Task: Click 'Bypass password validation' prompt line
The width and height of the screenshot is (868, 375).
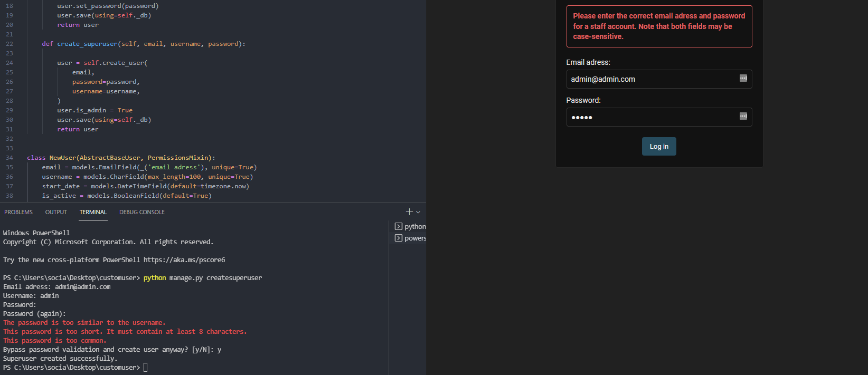Action: (112, 350)
